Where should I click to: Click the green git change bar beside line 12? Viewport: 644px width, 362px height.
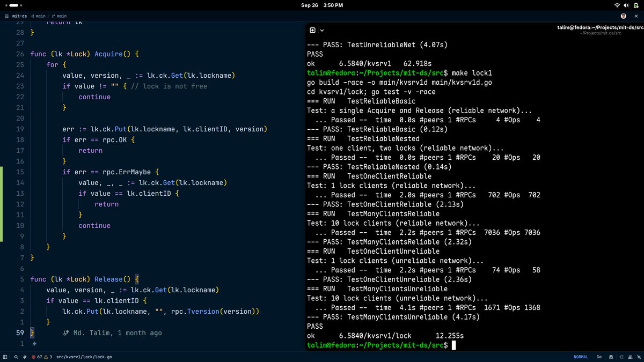coord(2,204)
